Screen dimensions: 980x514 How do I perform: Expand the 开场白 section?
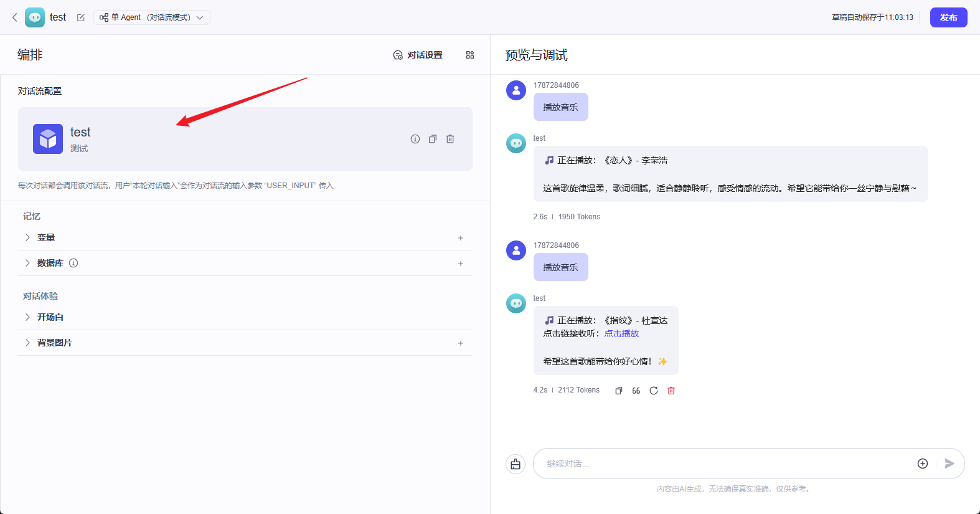[27, 317]
